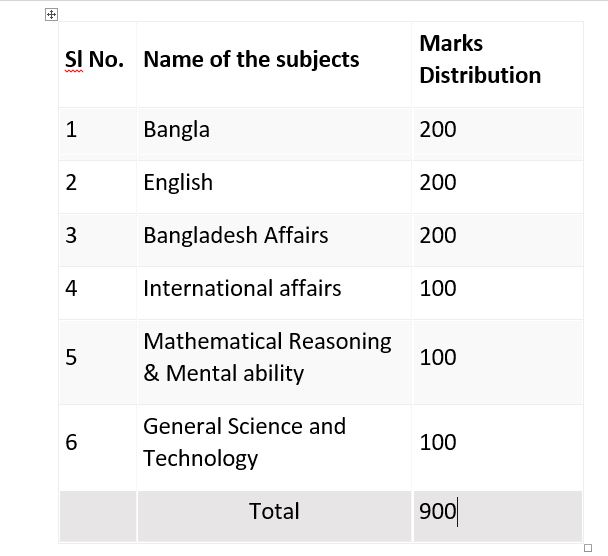Click the marks value 200 for Bangladesh Affairs
The height and width of the screenshot is (556, 608).
click(438, 236)
